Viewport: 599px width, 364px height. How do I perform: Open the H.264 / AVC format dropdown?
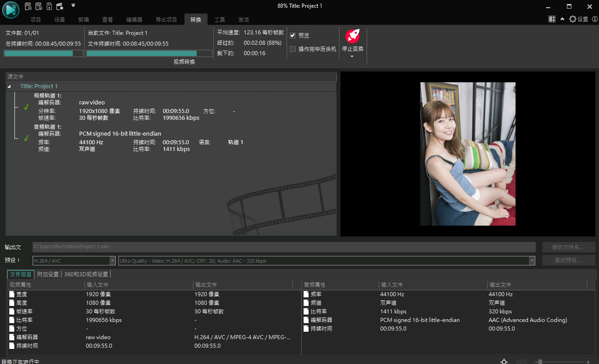point(113,261)
